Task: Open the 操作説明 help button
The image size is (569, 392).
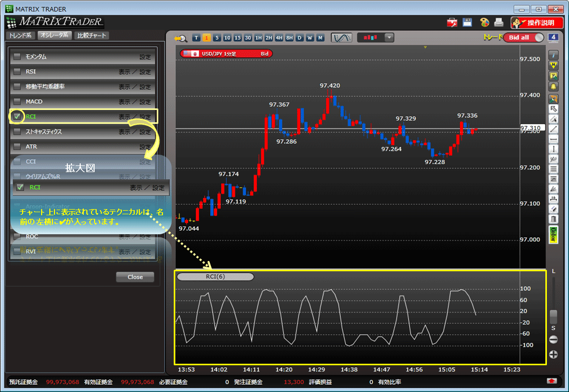Action: (x=537, y=23)
